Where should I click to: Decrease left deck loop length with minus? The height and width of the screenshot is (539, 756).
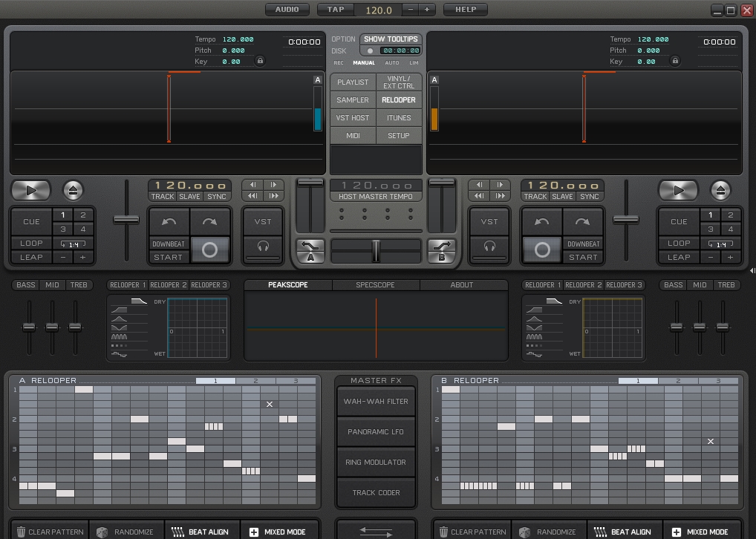pyautogui.click(x=63, y=257)
